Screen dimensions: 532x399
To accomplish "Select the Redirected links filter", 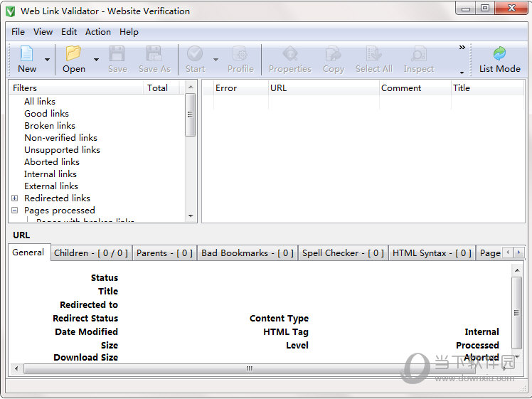I will [x=57, y=198].
